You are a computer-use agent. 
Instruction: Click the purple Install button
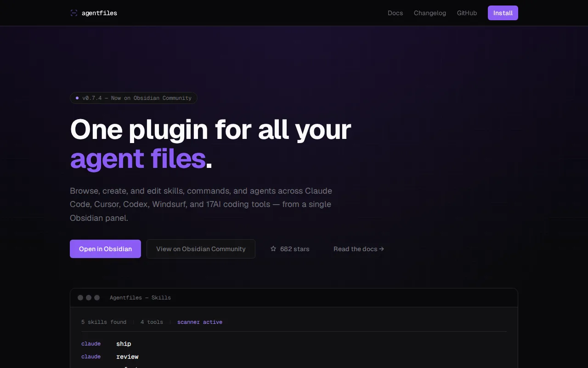(x=503, y=13)
